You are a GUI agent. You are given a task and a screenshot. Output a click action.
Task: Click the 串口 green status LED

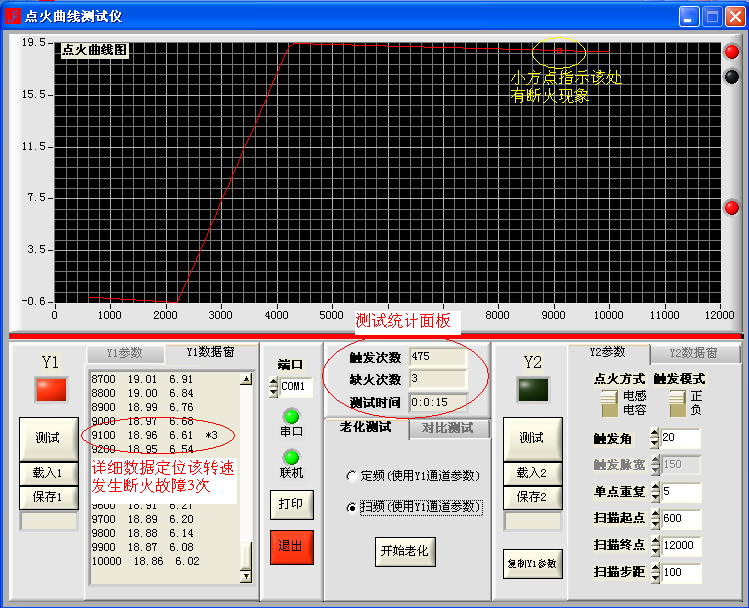pyautogui.click(x=291, y=416)
